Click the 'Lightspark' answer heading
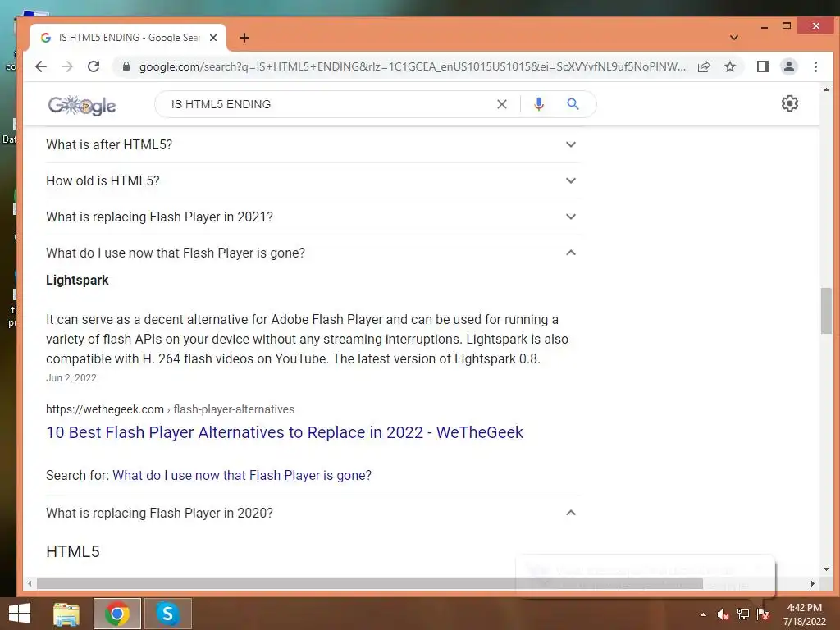 [x=77, y=281]
